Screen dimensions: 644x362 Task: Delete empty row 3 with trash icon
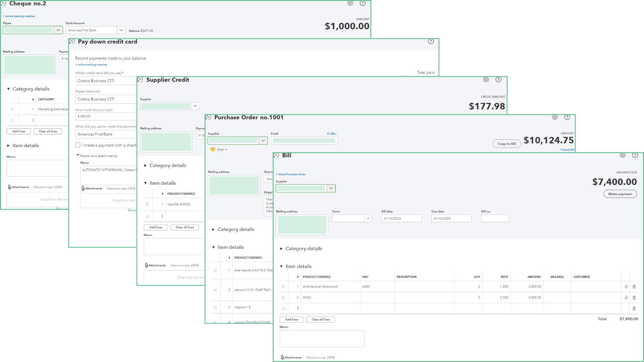pos(634,308)
